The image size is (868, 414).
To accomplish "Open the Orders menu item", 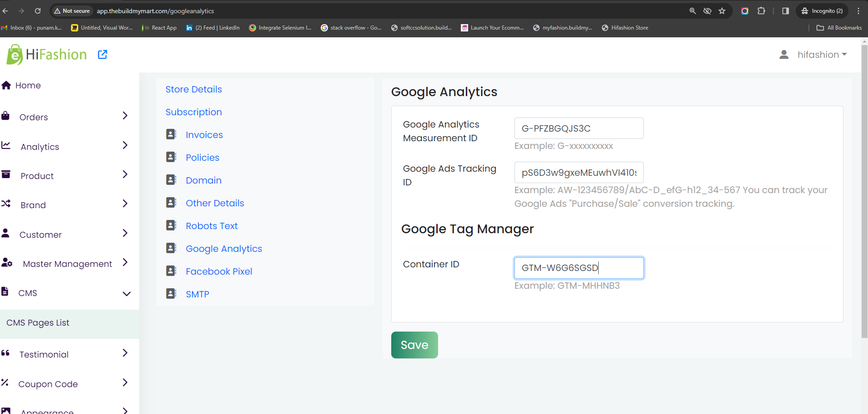I will click(x=34, y=117).
